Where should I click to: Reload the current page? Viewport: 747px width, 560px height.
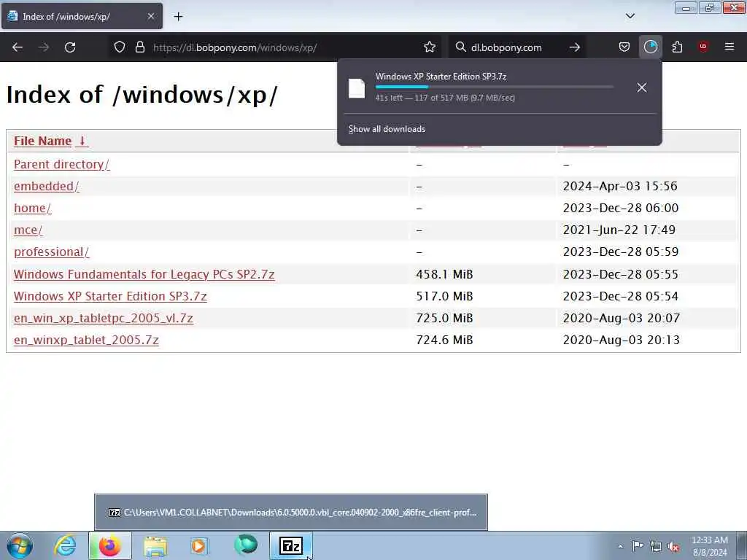(70, 47)
